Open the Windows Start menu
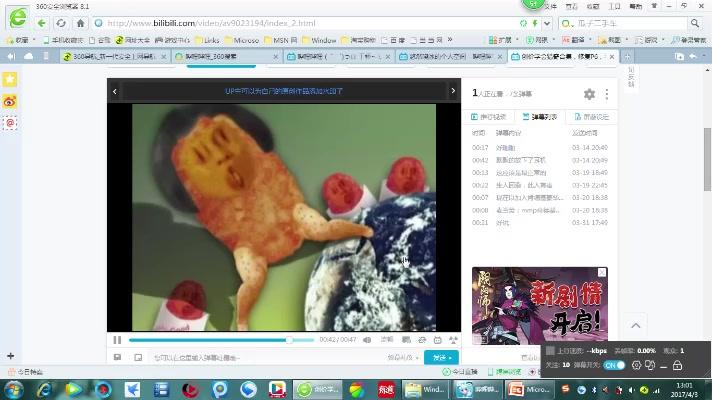The image size is (712, 400). (13, 390)
